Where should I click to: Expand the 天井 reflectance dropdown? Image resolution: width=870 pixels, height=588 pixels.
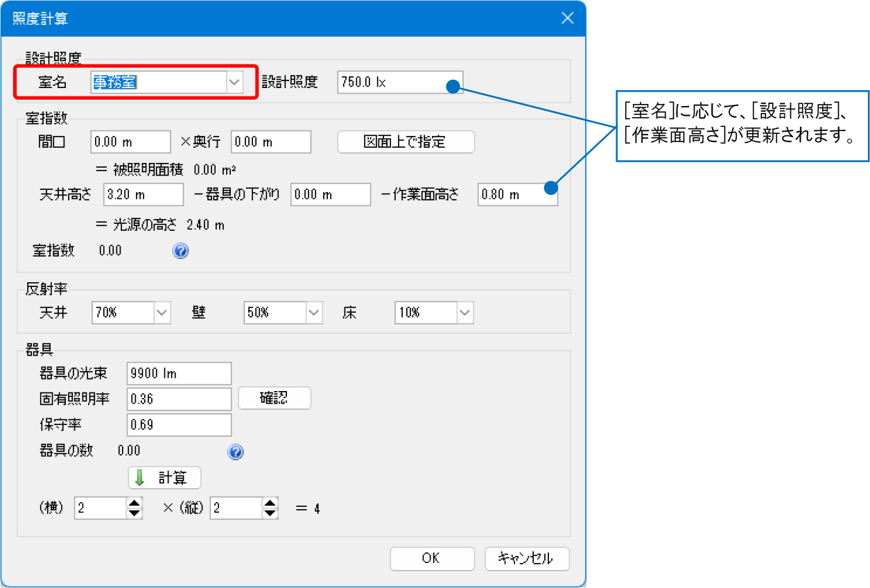162,313
